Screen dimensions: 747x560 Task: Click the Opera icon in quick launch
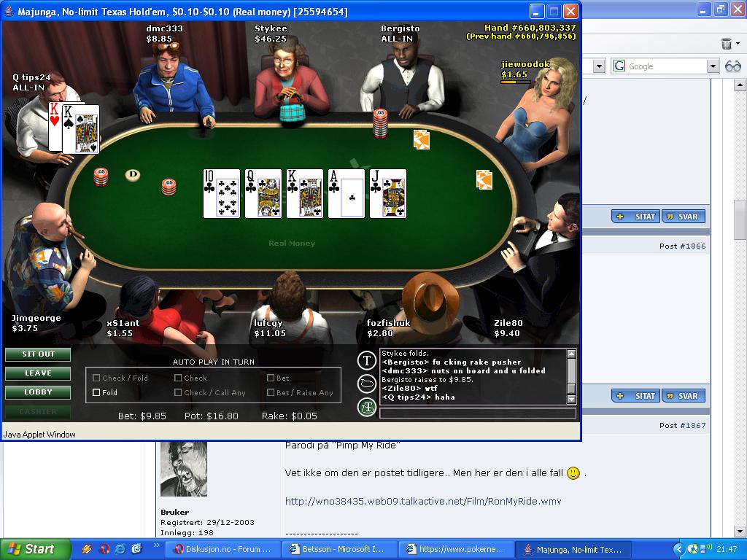click(x=104, y=549)
